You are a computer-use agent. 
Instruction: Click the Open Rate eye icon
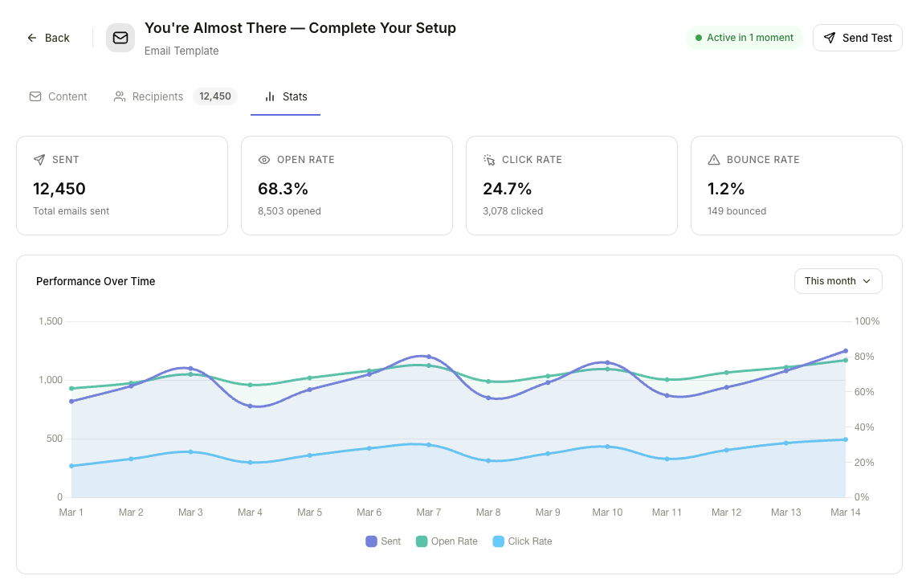(263, 159)
